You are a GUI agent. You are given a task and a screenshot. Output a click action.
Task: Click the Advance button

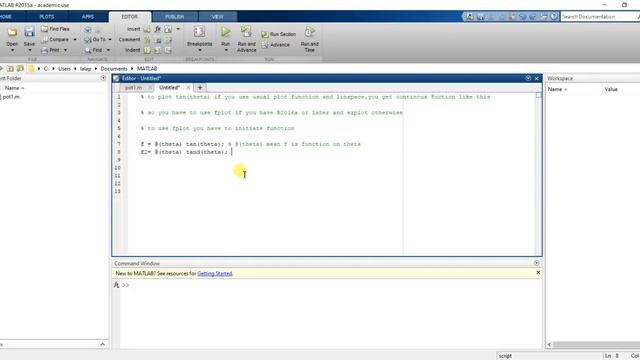[x=276, y=45]
